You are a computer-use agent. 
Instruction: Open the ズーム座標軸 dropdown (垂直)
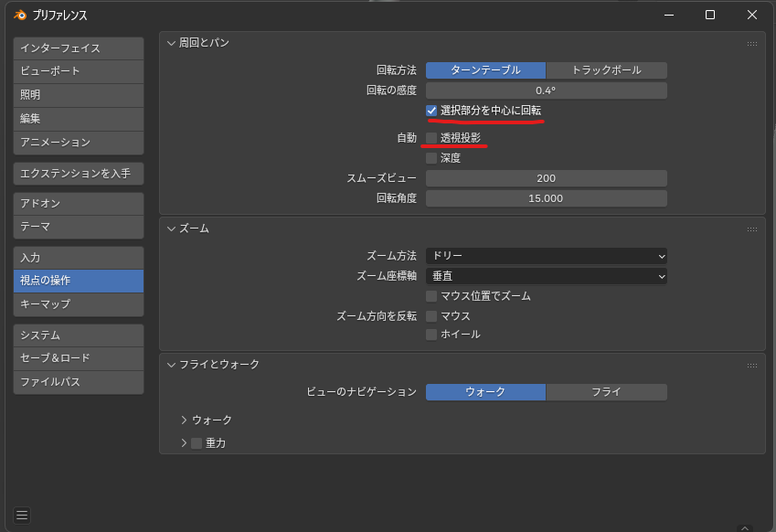point(547,276)
